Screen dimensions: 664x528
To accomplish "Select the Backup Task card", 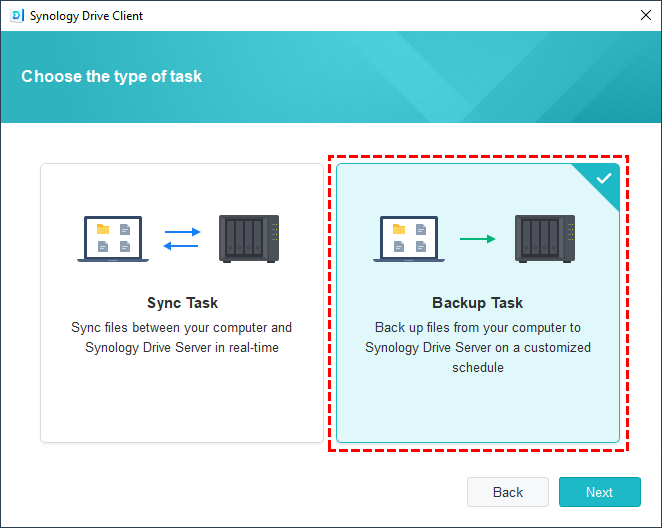I will pos(478,303).
